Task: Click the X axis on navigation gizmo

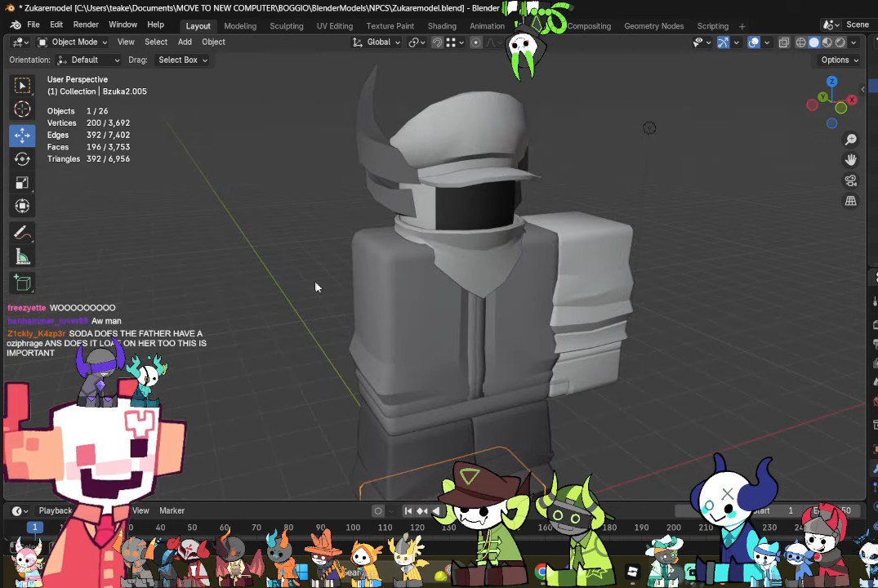Action: coord(852,100)
